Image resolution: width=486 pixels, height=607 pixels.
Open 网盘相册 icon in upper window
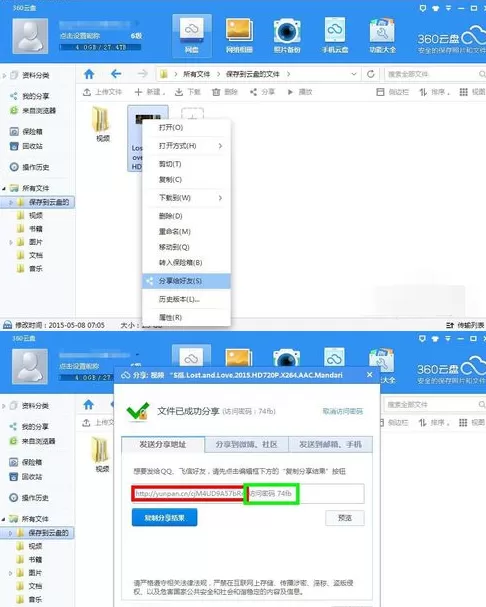239,36
